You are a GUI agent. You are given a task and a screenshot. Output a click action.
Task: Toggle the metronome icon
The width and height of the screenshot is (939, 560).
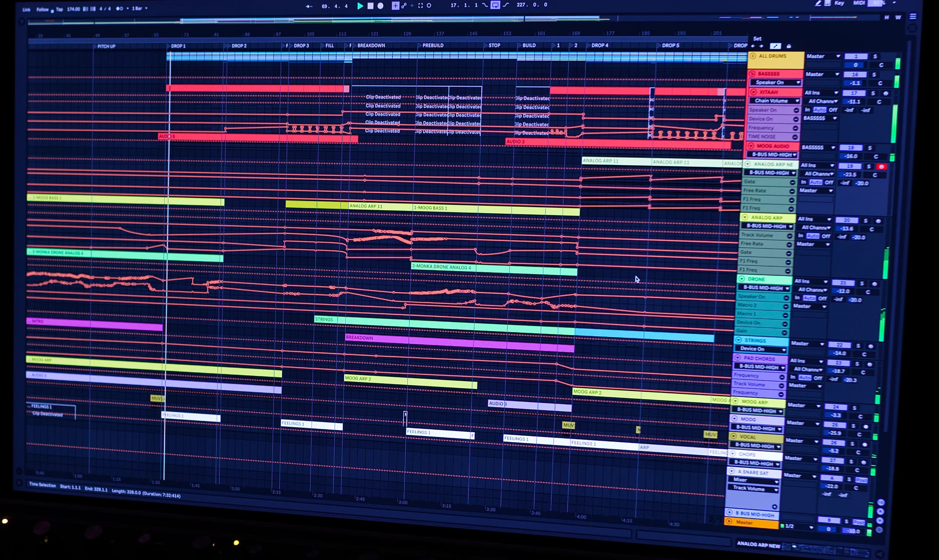[x=120, y=8]
